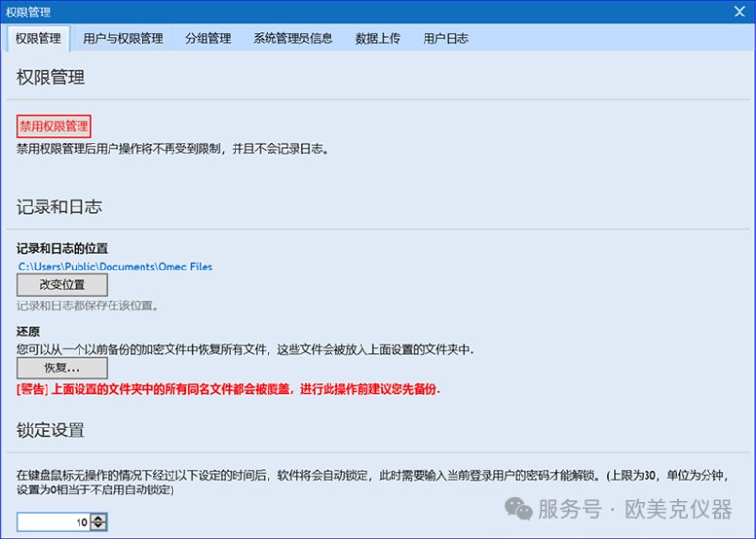Click the 恢复... restore button
756x539 pixels.
tap(62, 368)
